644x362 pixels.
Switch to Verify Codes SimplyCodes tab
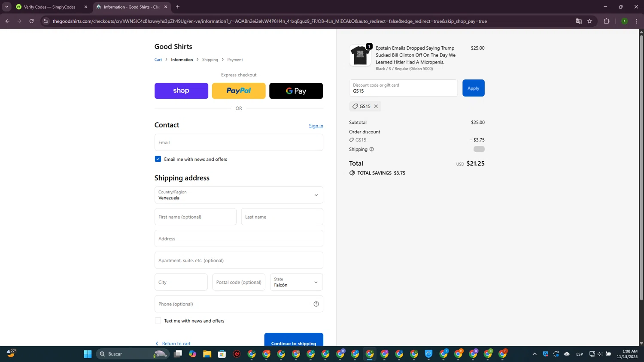(49, 7)
